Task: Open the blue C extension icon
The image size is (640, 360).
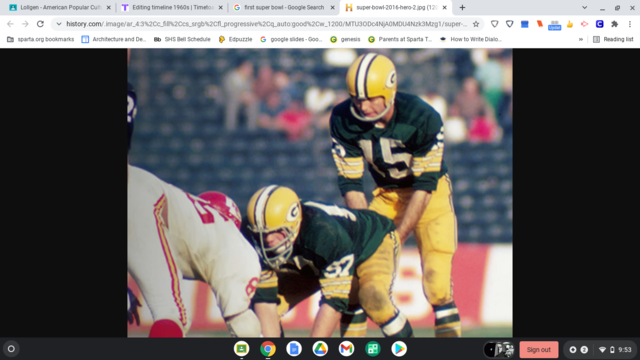Action: click(599, 24)
